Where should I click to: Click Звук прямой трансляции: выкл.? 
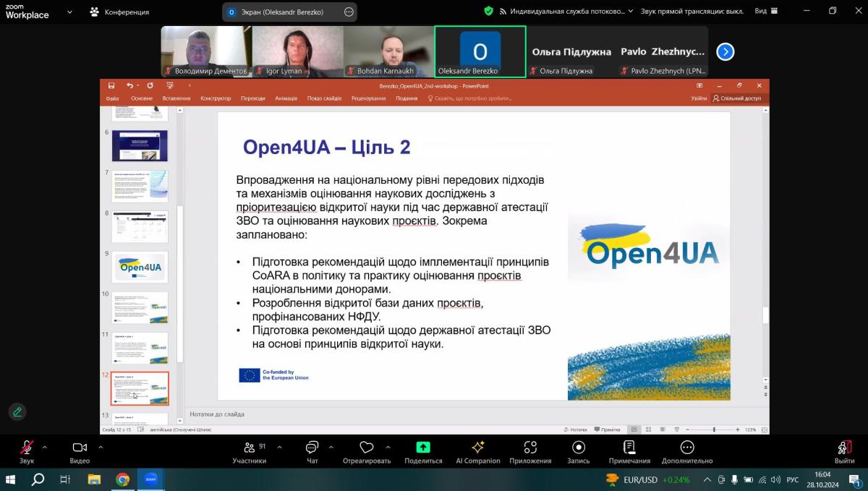[692, 12]
